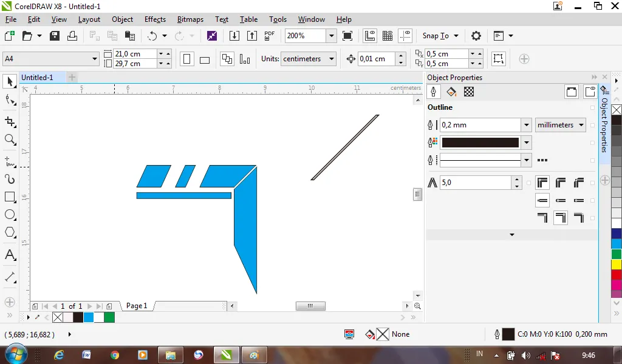
Task: Create a new document
Action: click(10, 36)
